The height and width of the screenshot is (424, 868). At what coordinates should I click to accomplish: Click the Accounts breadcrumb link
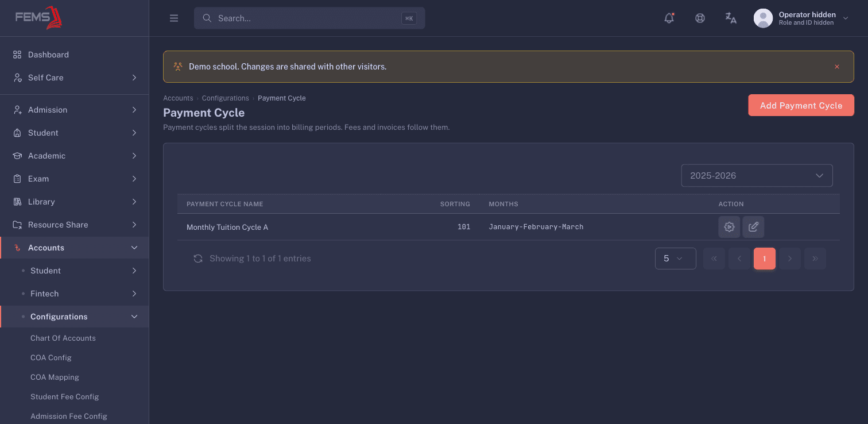click(178, 98)
